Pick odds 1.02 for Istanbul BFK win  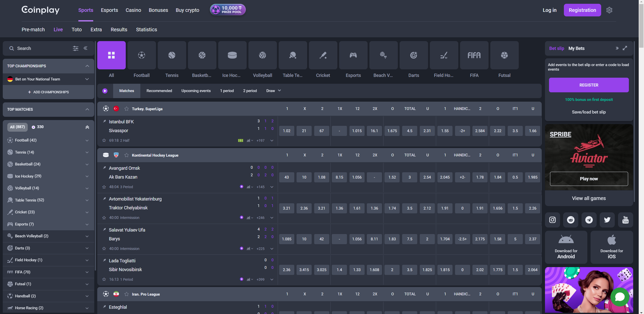pos(287,131)
